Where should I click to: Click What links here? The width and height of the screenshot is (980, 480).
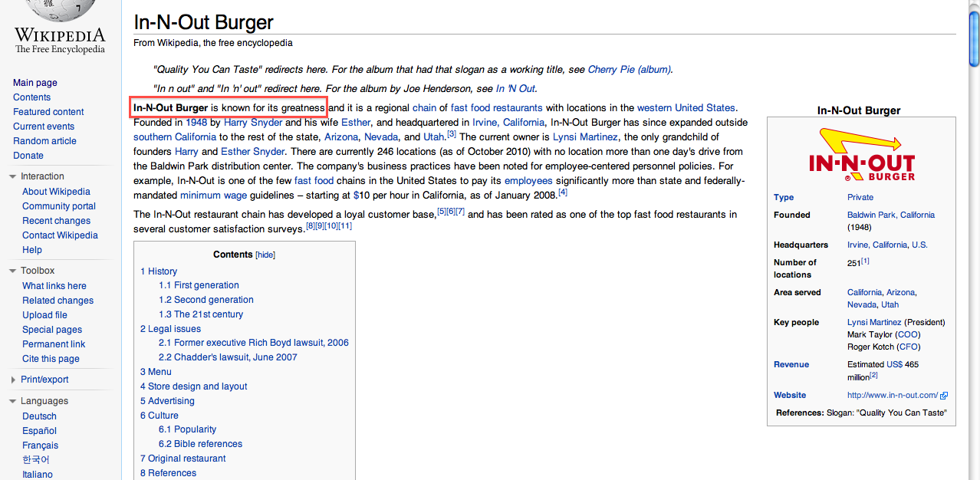point(54,286)
